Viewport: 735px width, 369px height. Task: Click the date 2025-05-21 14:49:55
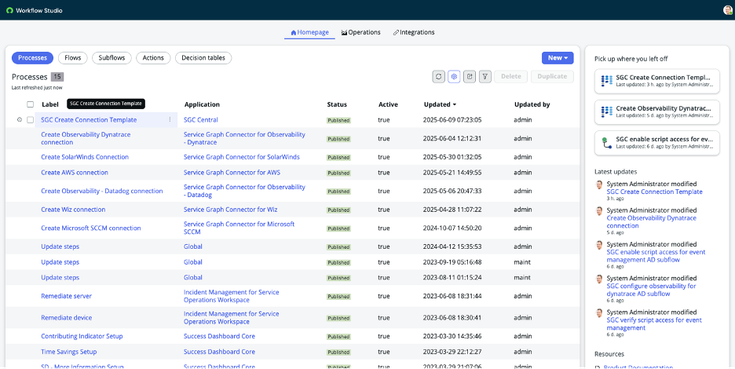click(x=452, y=172)
